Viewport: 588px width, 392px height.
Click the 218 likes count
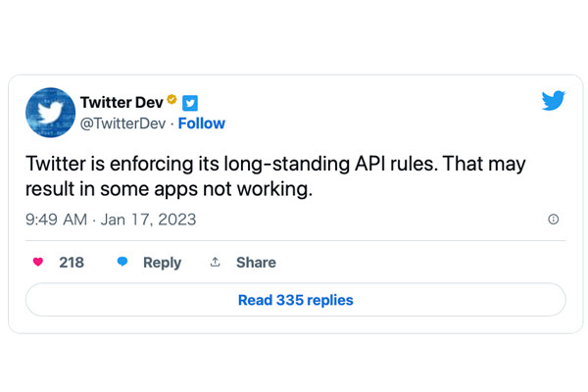pos(72,263)
